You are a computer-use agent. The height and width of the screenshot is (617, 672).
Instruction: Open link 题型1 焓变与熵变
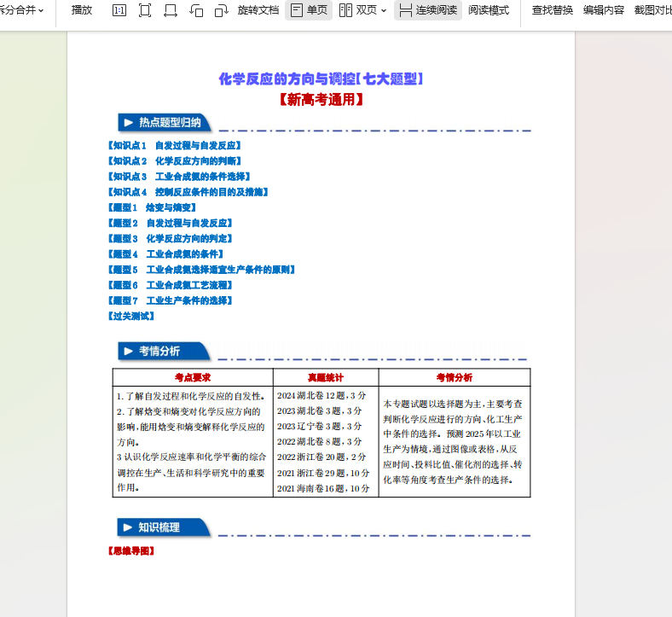click(x=152, y=207)
